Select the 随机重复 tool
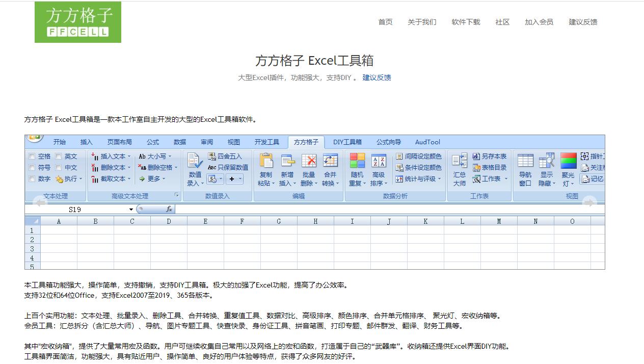This screenshot has height=364, width=644. (x=357, y=167)
